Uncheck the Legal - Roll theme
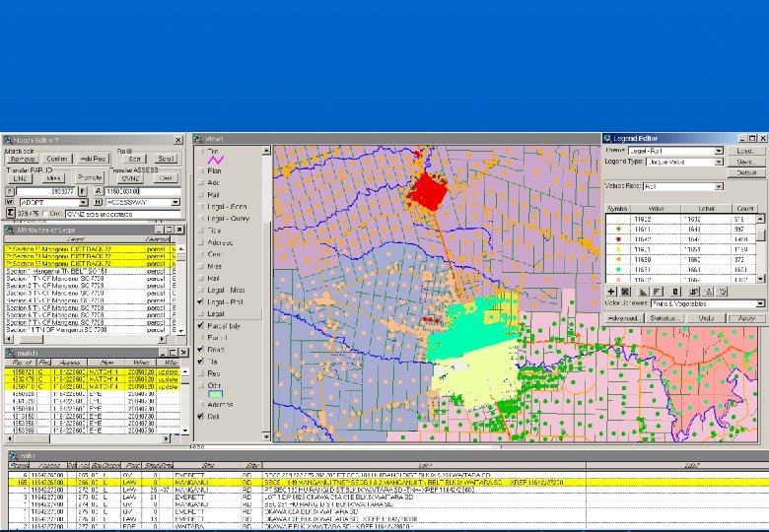The height and width of the screenshot is (532, 769). pos(201,301)
